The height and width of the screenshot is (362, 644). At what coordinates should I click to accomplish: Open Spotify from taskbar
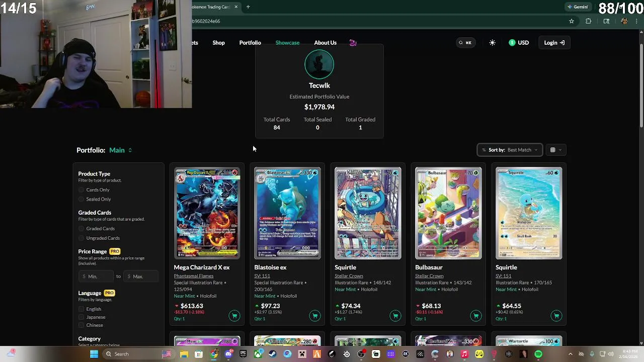click(x=538, y=354)
